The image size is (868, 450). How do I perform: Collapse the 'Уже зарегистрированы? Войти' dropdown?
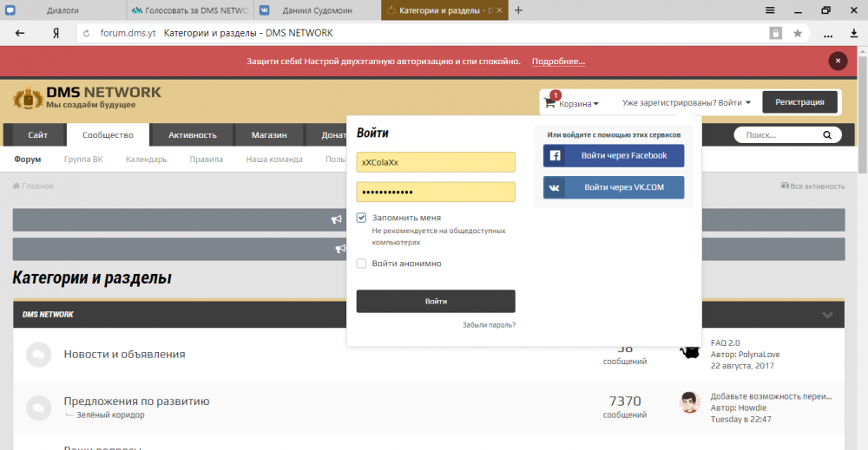(x=687, y=102)
